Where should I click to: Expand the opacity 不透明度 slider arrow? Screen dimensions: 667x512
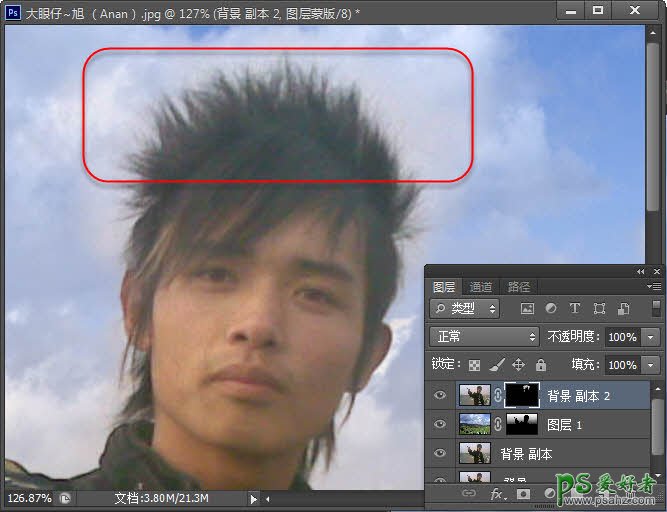coord(652,337)
